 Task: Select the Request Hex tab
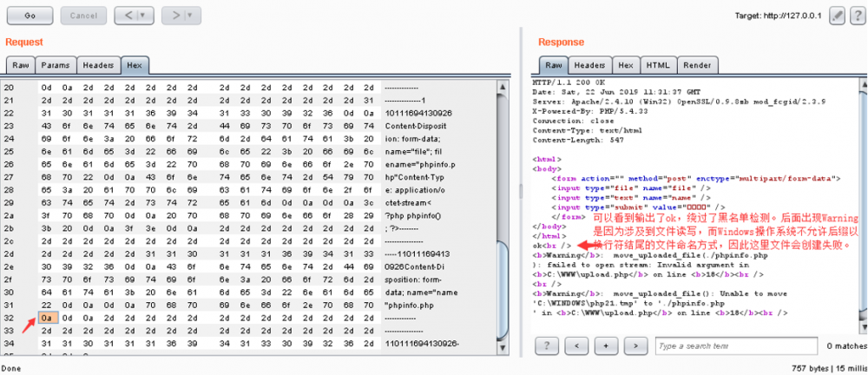135,65
